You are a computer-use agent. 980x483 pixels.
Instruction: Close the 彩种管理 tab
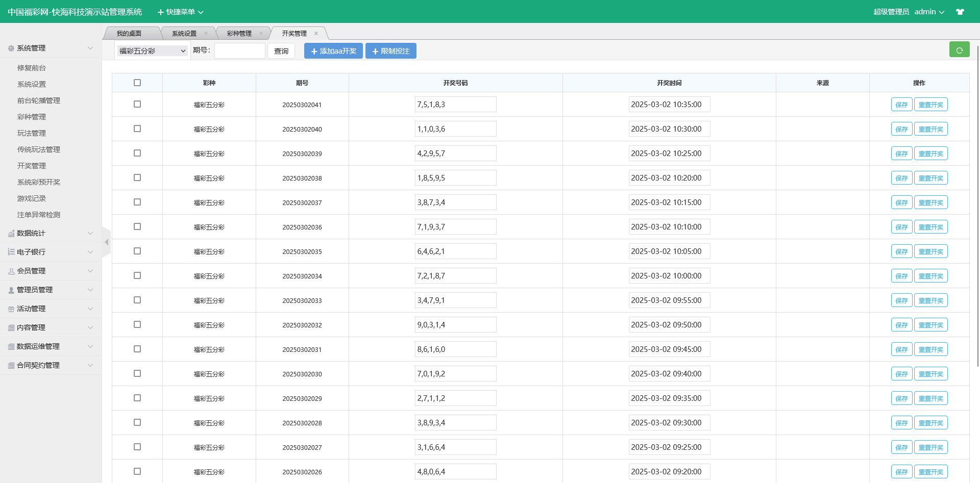tap(261, 34)
